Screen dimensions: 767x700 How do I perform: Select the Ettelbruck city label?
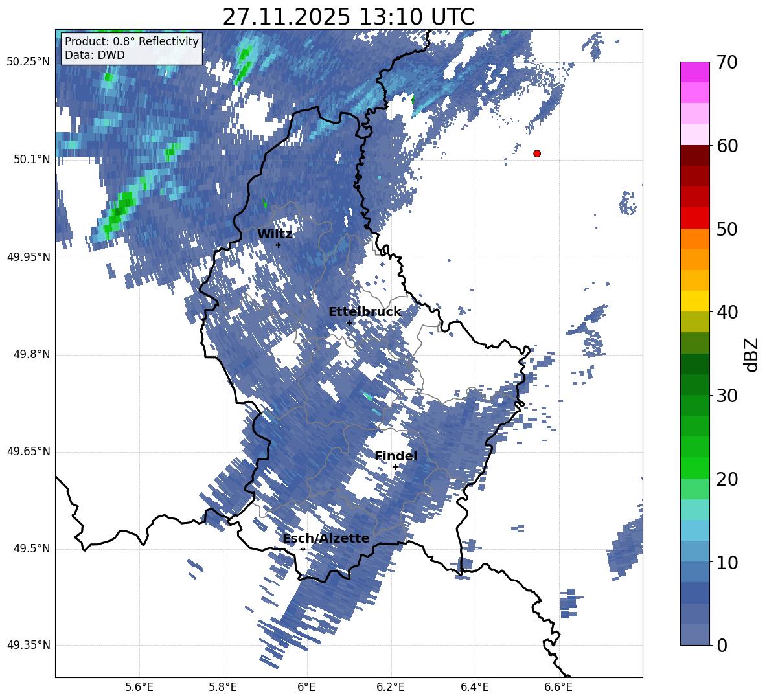[365, 312]
